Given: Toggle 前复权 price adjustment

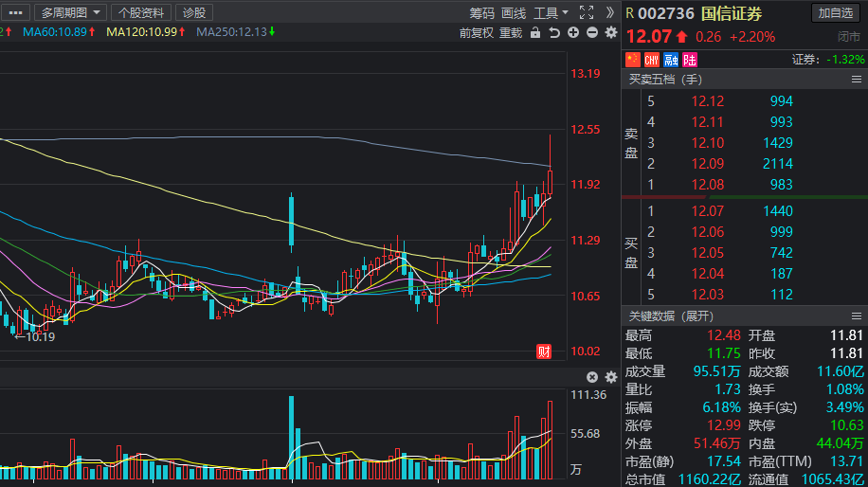Looking at the screenshot, I should [476, 33].
